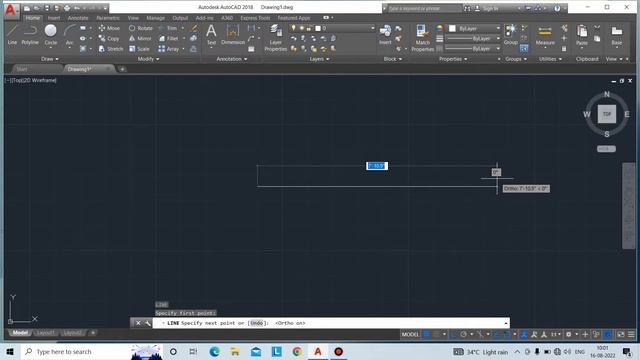Expand the Utilities panel
This screenshot has height=360, width=640.
[x=550, y=59]
